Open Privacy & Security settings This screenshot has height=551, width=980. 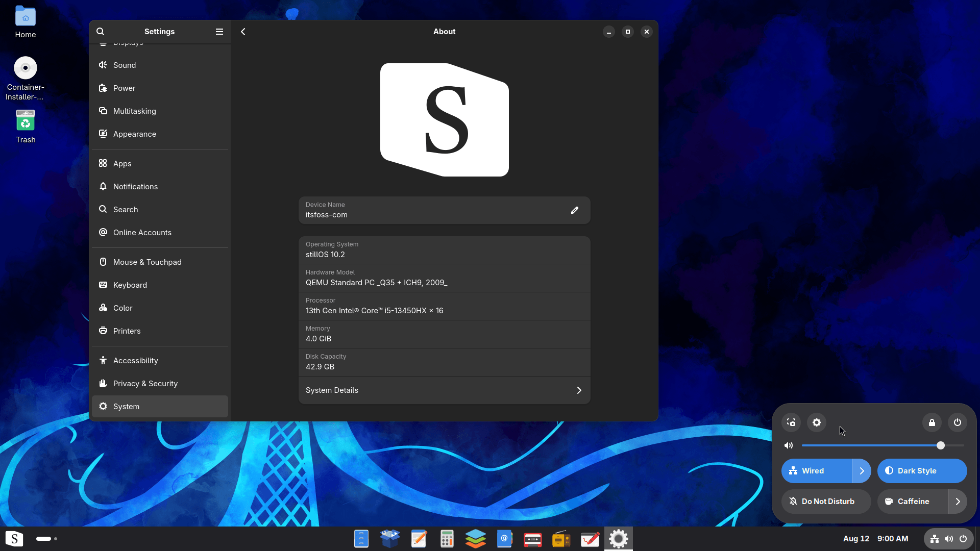[160, 384]
